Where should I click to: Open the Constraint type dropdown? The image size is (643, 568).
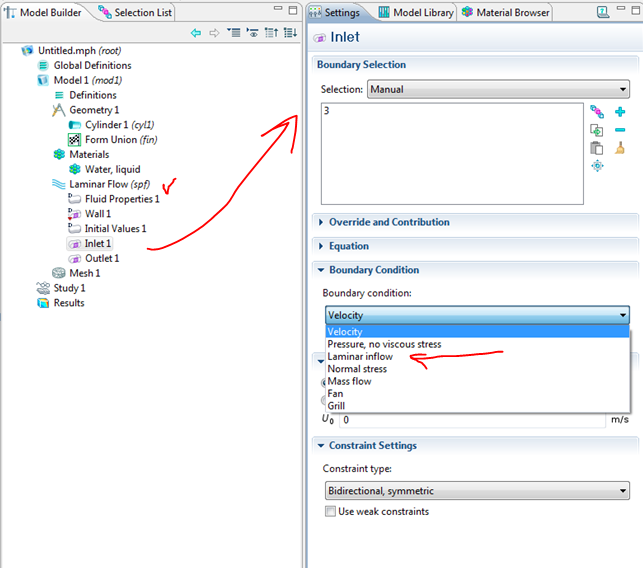click(475, 490)
